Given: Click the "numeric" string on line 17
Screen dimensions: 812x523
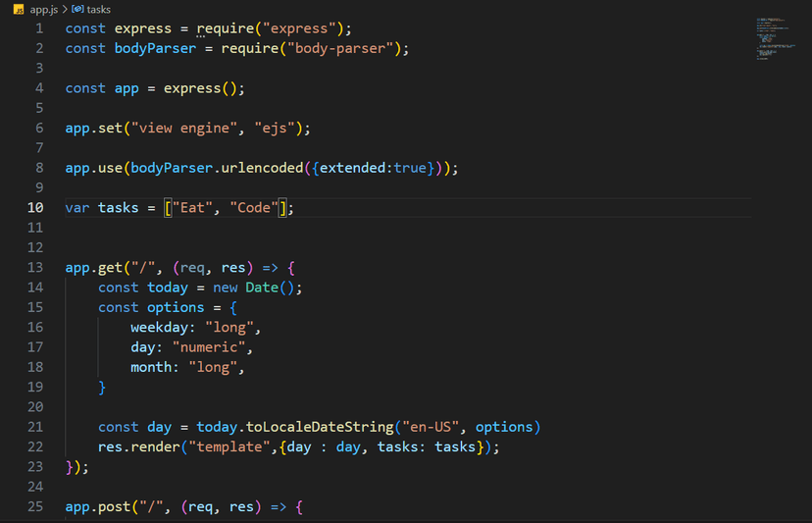Looking at the screenshot, I should 209,347.
